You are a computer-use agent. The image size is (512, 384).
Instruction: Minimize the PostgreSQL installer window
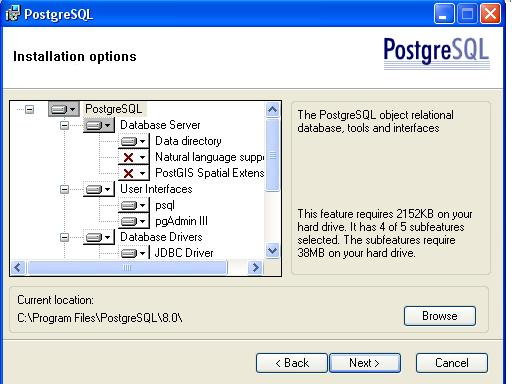click(444, 14)
